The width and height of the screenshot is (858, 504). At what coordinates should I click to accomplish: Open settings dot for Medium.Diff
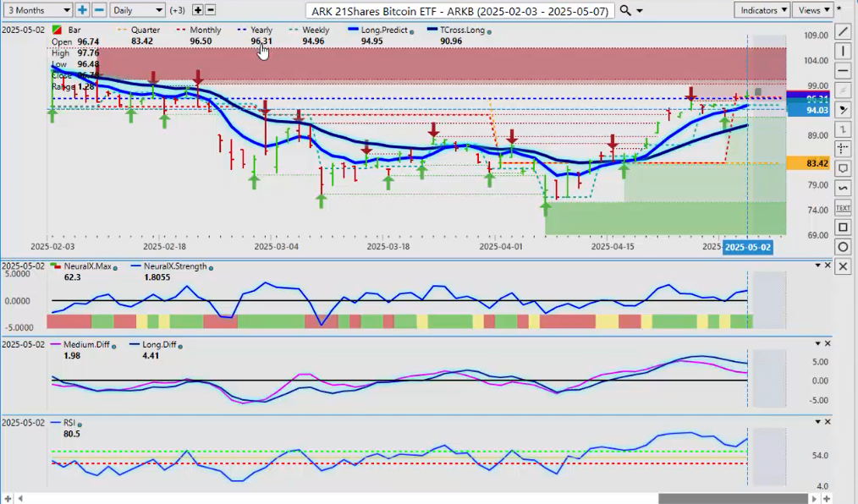click(x=114, y=346)
